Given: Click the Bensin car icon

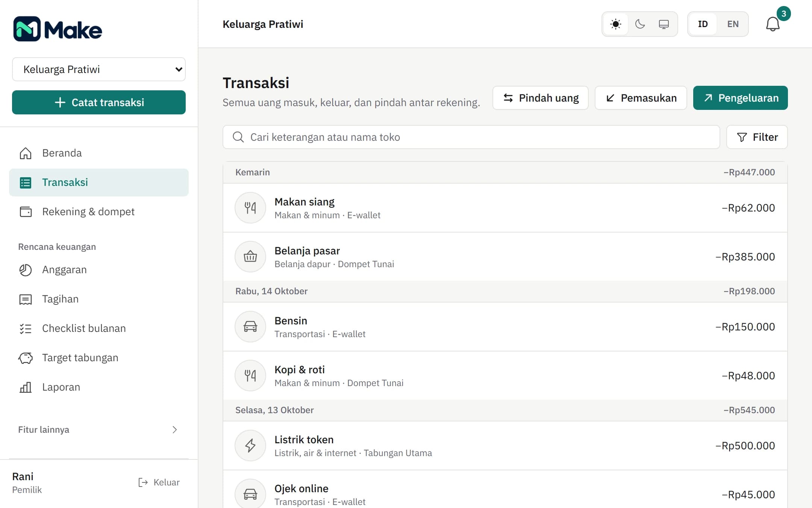Looking at the screenshot, I should [250, 327].
